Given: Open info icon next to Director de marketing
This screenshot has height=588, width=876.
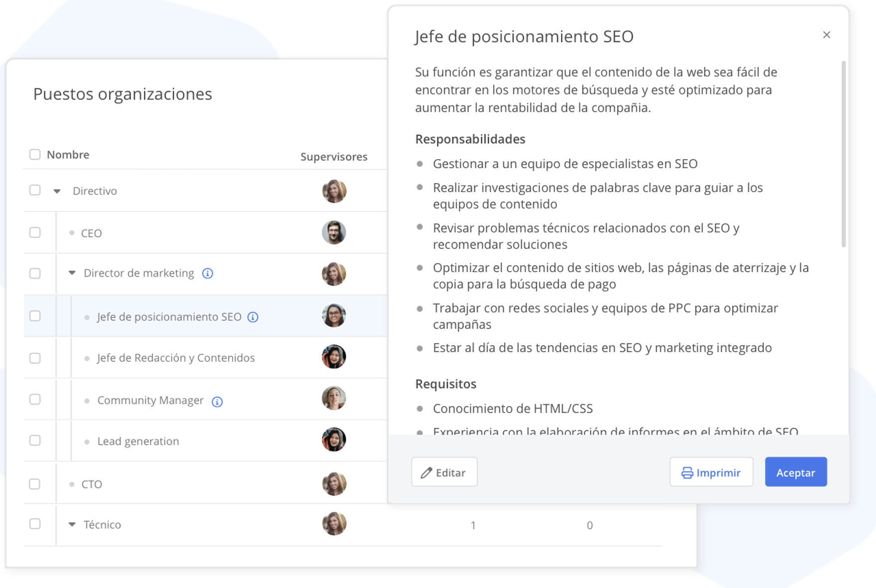Looking at the screenshot, I should [x=208, y=273].
